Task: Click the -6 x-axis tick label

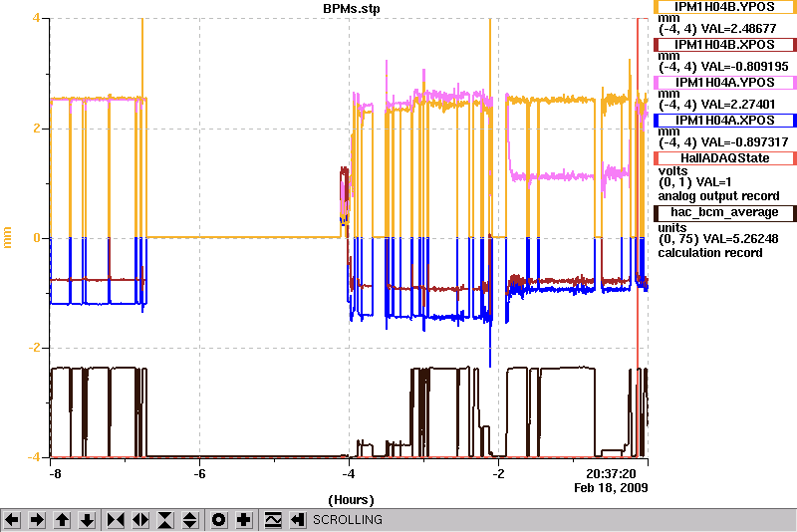Action: tap(200, 474)
